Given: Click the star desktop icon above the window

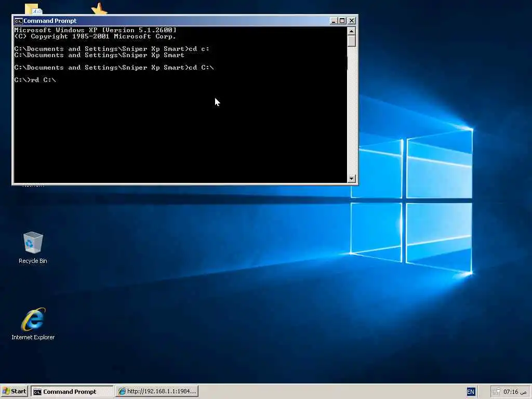Looking at the screenshot, I should coord(99,9).
